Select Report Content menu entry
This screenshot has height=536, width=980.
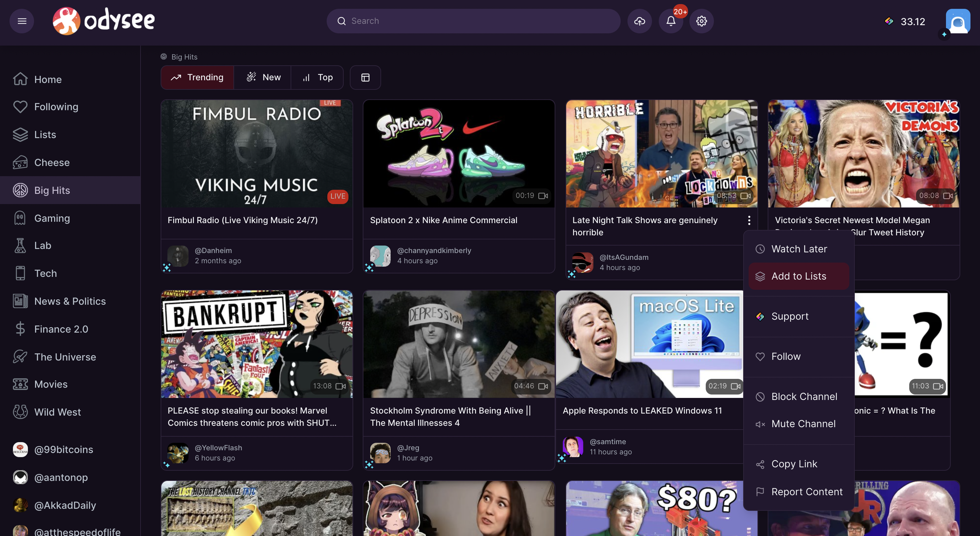pyautogui.click(x=799, y=492)
